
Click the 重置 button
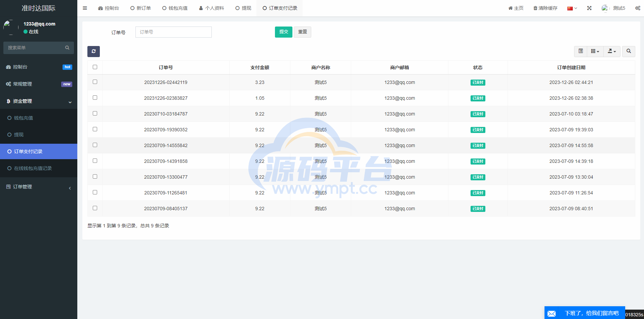click(x=303, y=32)
